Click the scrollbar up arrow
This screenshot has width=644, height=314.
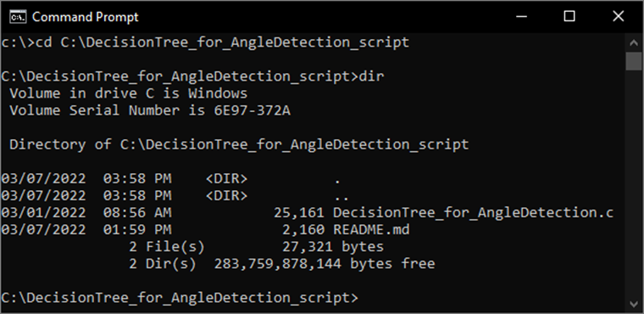[634, 42]
